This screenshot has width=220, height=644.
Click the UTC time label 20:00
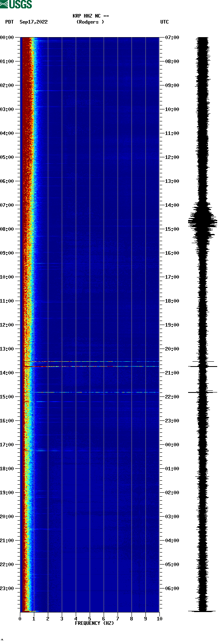tap(172, 349)
